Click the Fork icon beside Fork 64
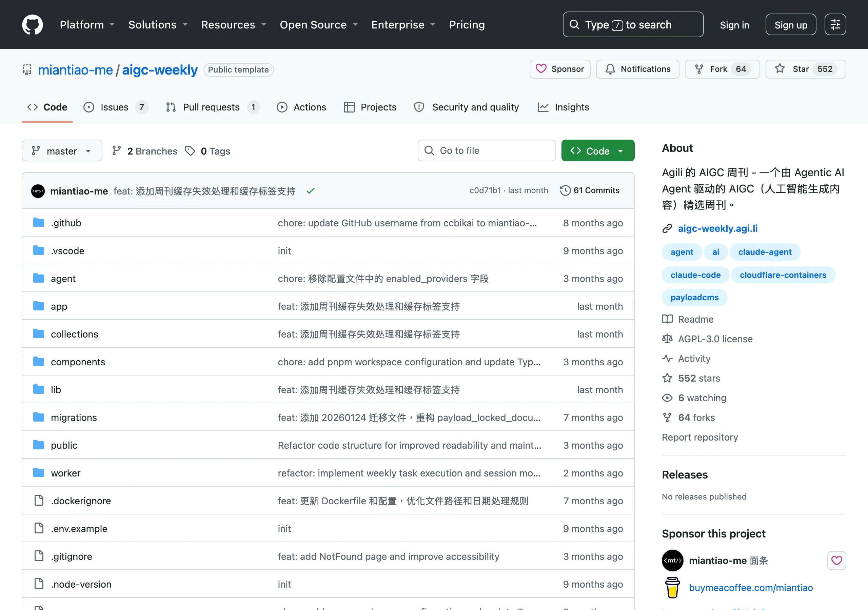 [699, 69]
